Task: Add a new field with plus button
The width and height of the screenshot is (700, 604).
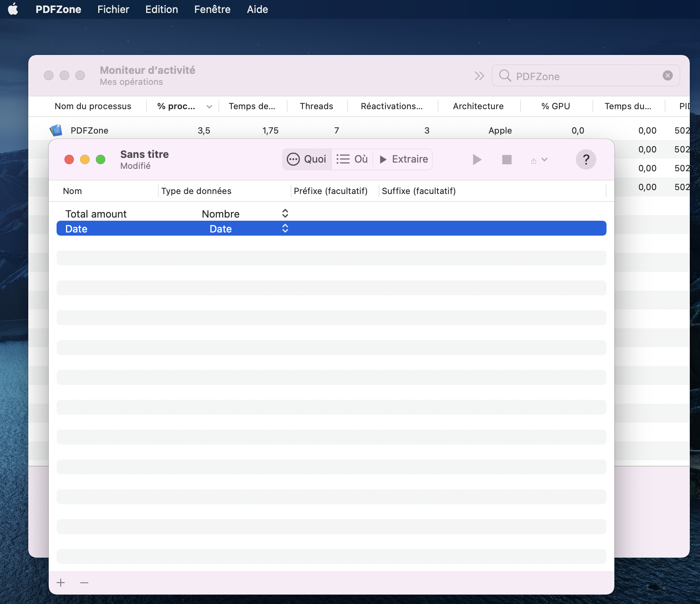Action: pos(60,582)
